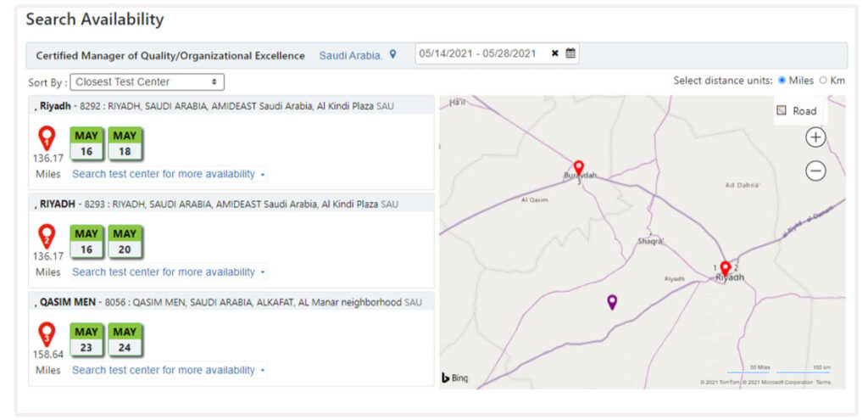
Task: Select May 20 for RIYADH 8293
Action: (x=125, y=242)
